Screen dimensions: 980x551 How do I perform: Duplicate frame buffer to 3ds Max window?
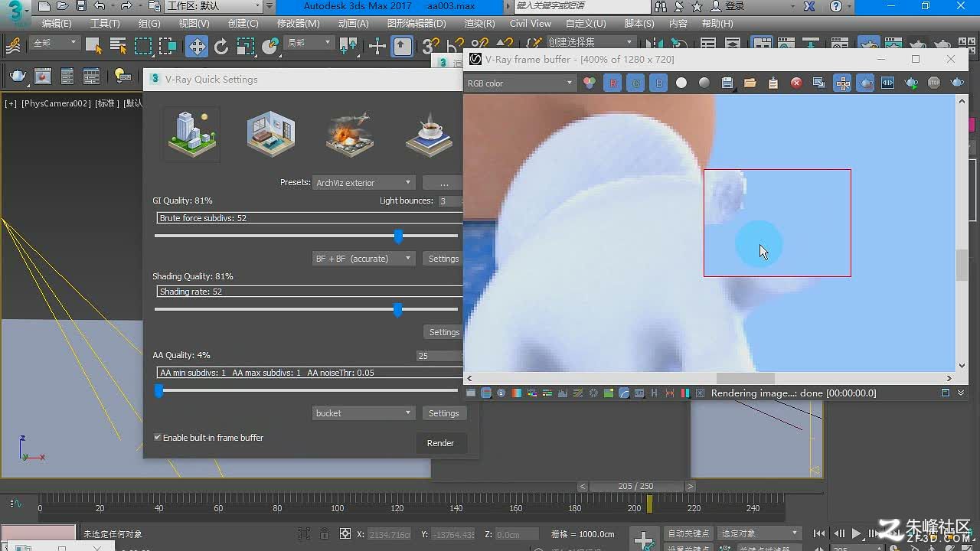coord(819,83)
